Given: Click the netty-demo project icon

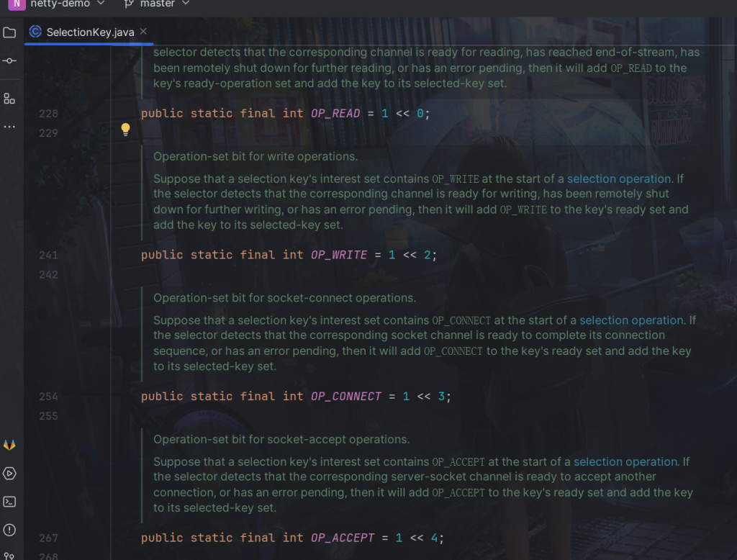Looking at the screenshot, I should [x=15, y=4].
